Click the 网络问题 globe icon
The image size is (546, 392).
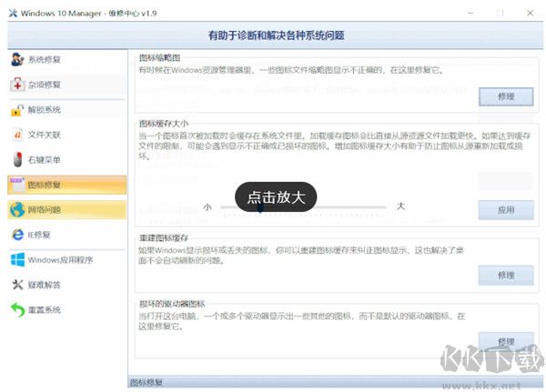pos(17,209)
